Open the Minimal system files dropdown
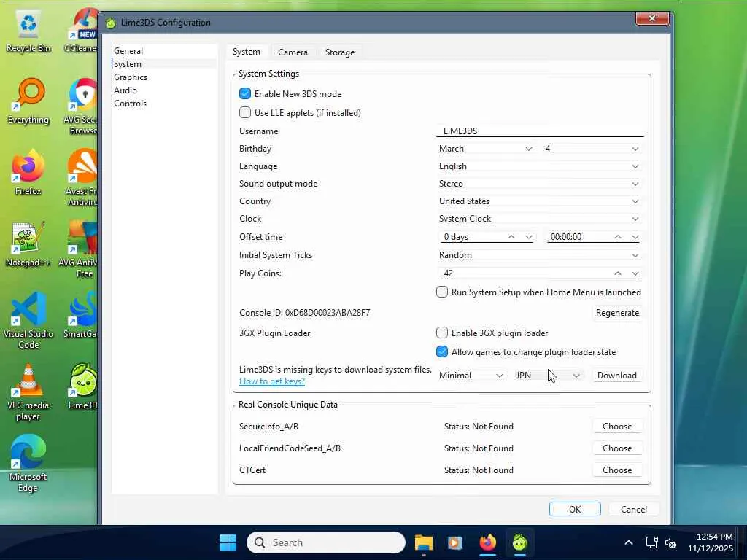The image size is (747, 560). coord(471,376)
